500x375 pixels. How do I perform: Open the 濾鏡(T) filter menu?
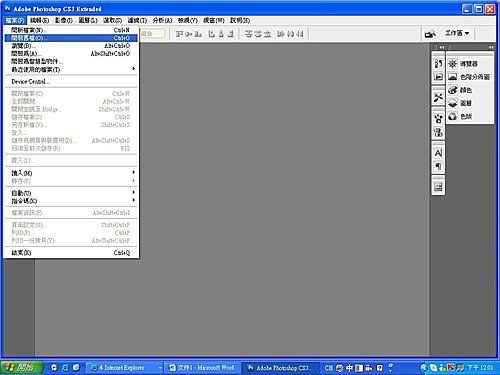(137, 20)
